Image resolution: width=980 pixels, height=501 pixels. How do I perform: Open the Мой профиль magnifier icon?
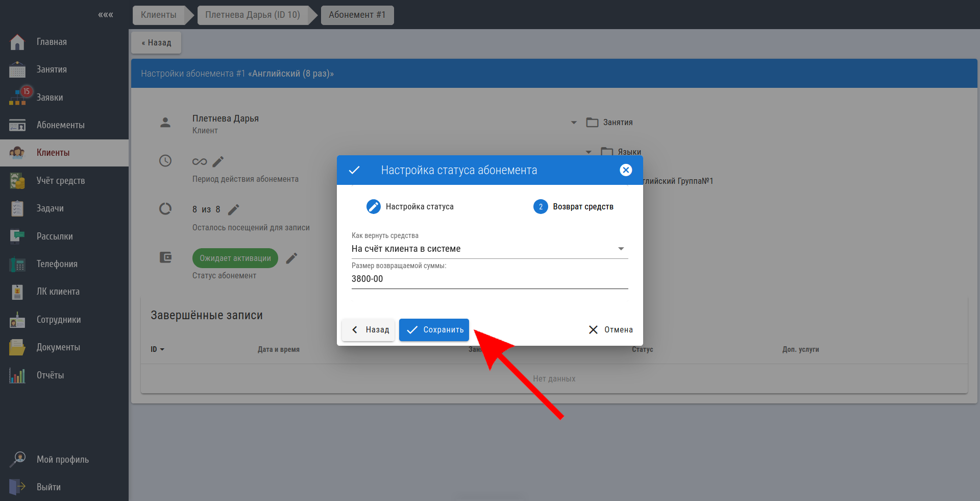(17, 460)
